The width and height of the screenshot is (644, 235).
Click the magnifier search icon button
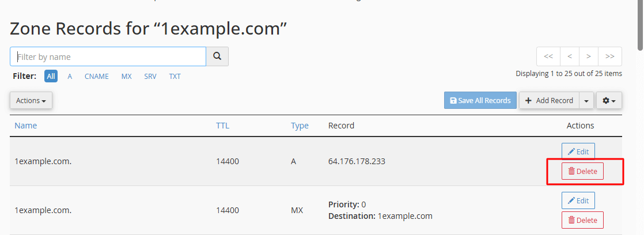(x=217, y=56)
